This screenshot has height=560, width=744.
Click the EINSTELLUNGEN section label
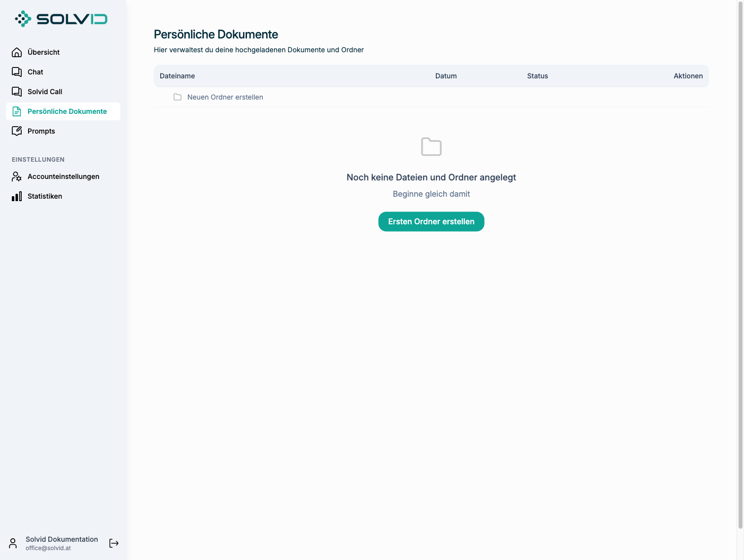tap(38, 160)
